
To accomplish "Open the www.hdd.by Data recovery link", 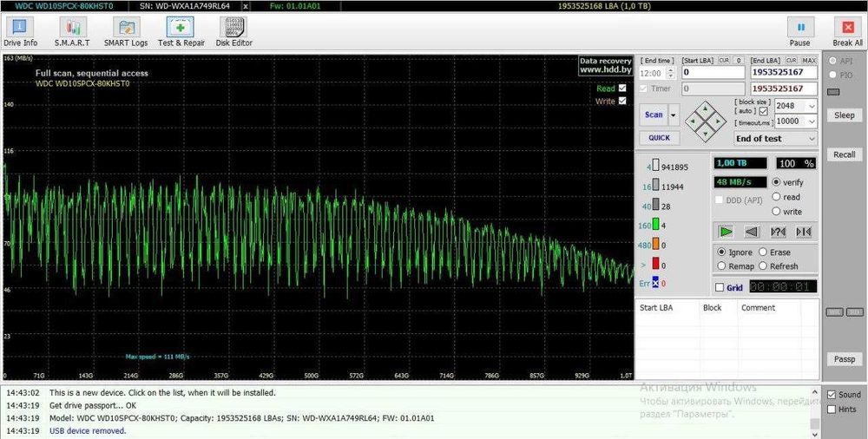I will click(x=606, y=66).
